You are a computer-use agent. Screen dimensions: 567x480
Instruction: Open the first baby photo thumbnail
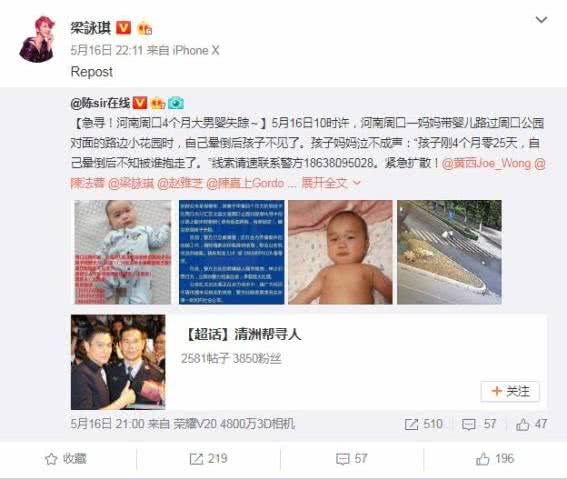123,252
